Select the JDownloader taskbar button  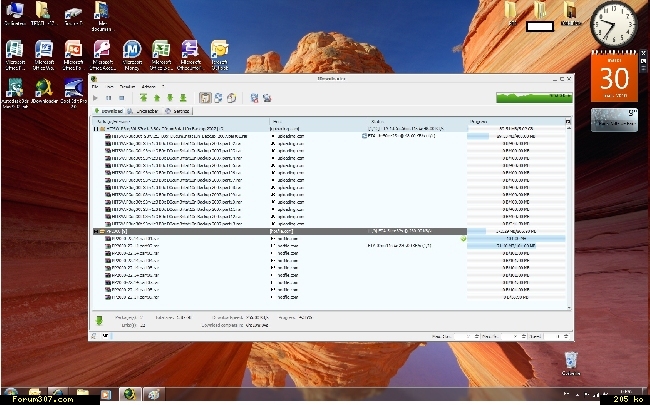click(x=130, y=393)
